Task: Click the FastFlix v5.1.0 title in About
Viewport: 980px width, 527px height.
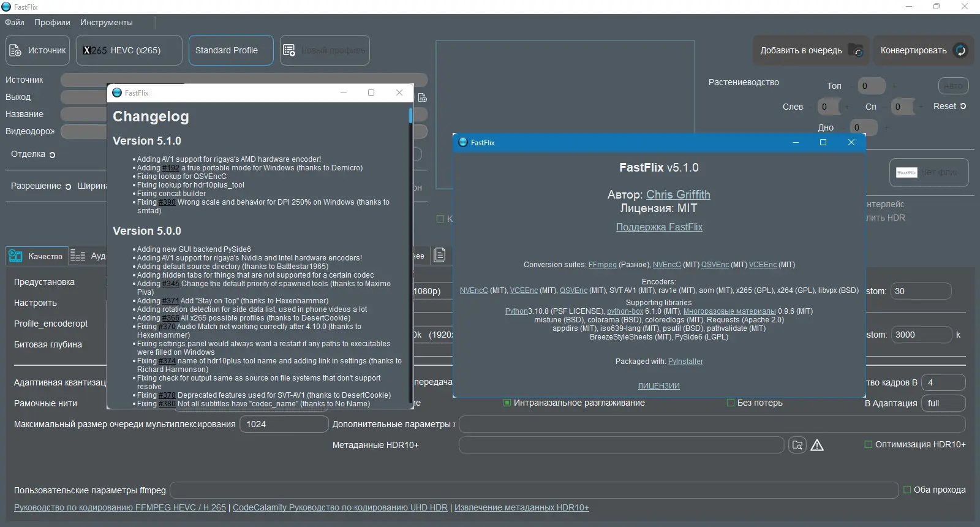Action: click(659, 167)
